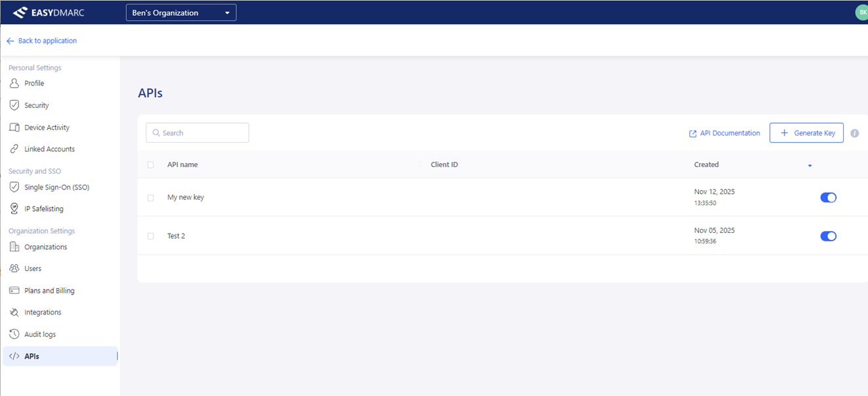The width and height of the screenshot is (868, 396).
Task: Disable the My new key toggle
Action: 829,197
